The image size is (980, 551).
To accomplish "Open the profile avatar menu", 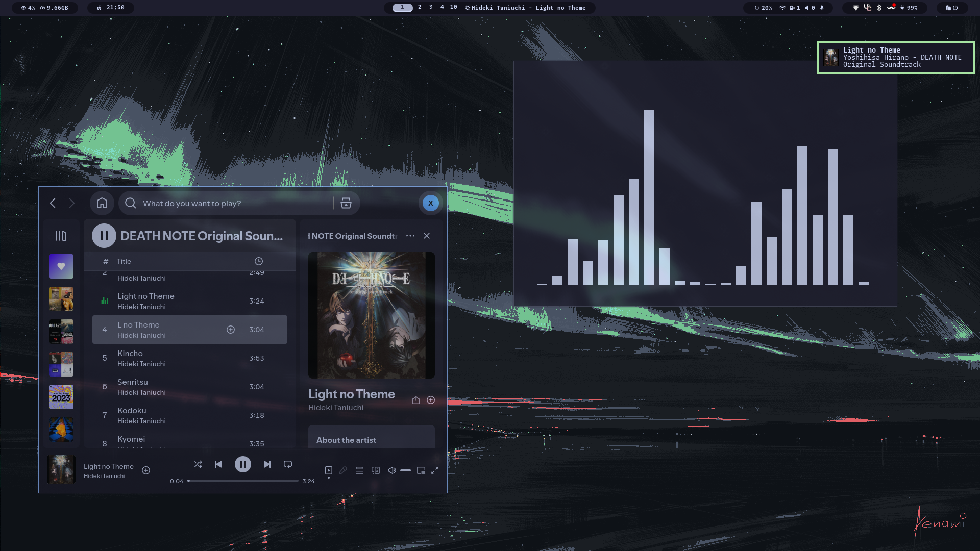I will [430, 203].
